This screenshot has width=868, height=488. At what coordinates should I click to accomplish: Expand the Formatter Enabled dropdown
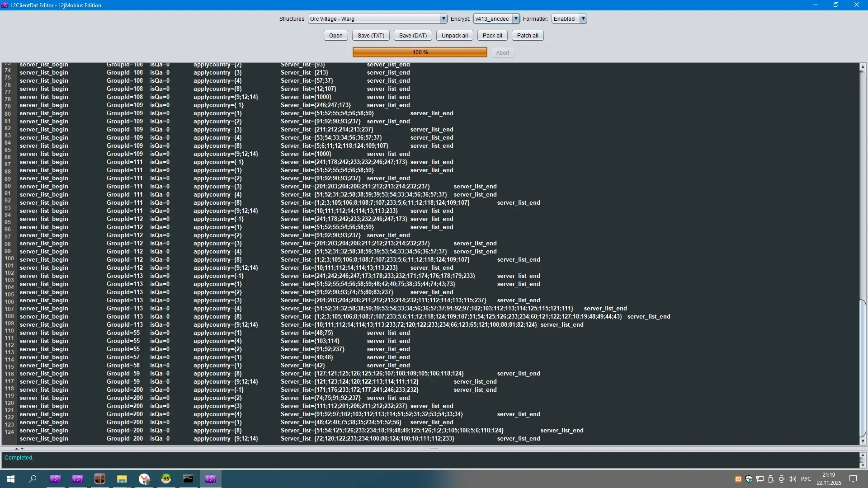coord(583,19)
